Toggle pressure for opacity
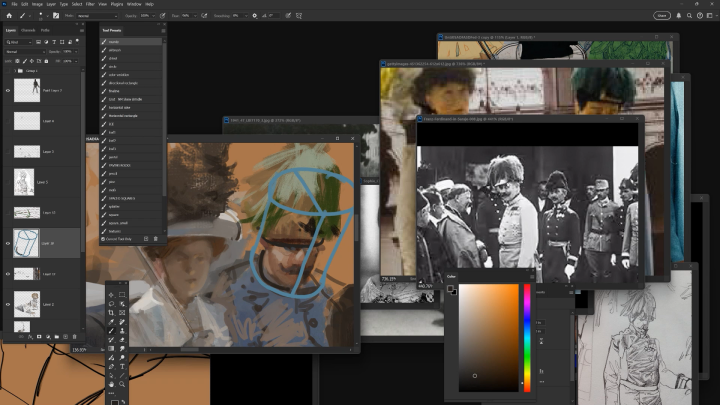This screenshot has height=405, width=720. [x=163, y=16]
